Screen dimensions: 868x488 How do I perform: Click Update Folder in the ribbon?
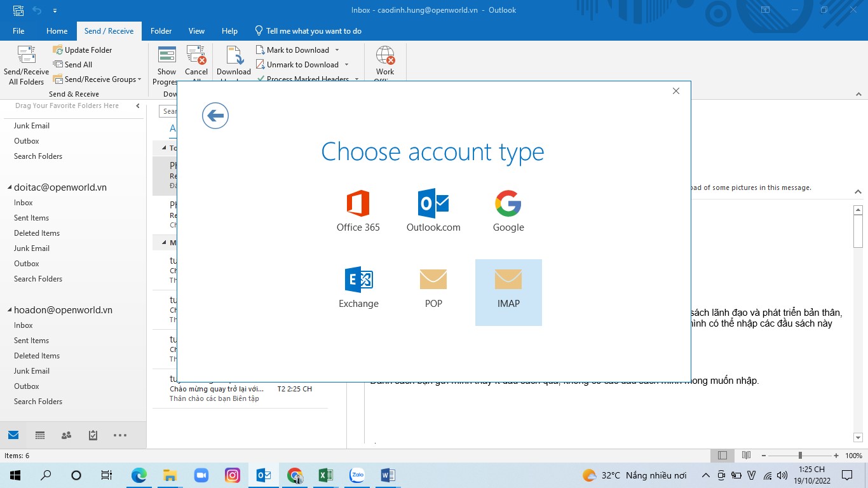[x=83, y=50]
